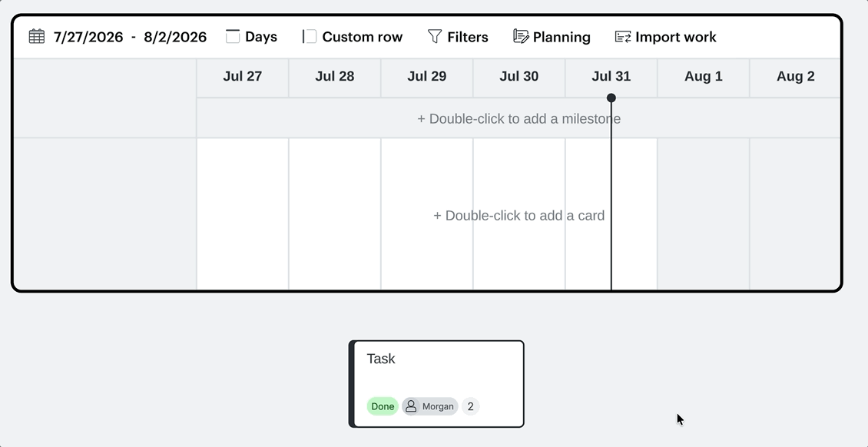Click the Custom row button
This screenshot has height=447, width=868.
[x=352, y=37]
